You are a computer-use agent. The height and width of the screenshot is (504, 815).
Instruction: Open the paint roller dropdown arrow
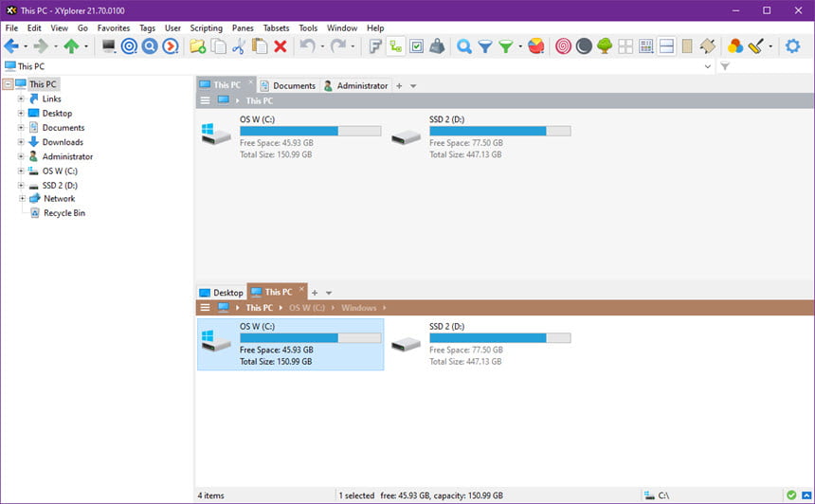coord(770,46)
